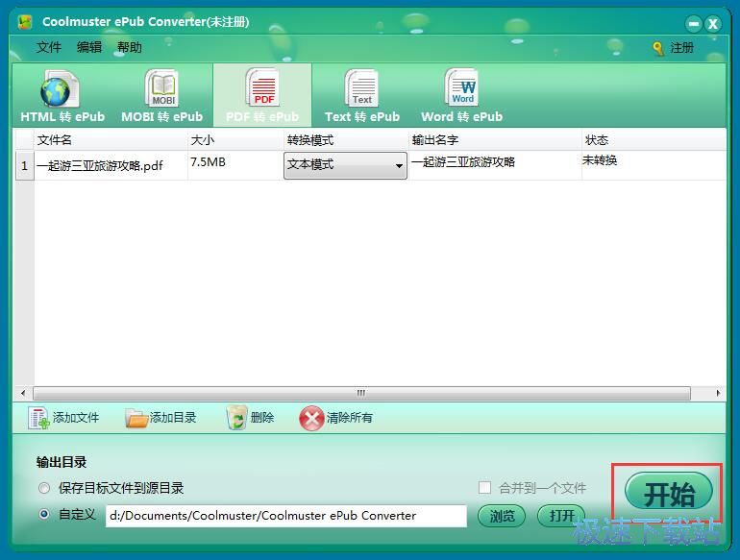Click row number 1 header
Viewport: 740px width, 560px height.
pos(25,165)
